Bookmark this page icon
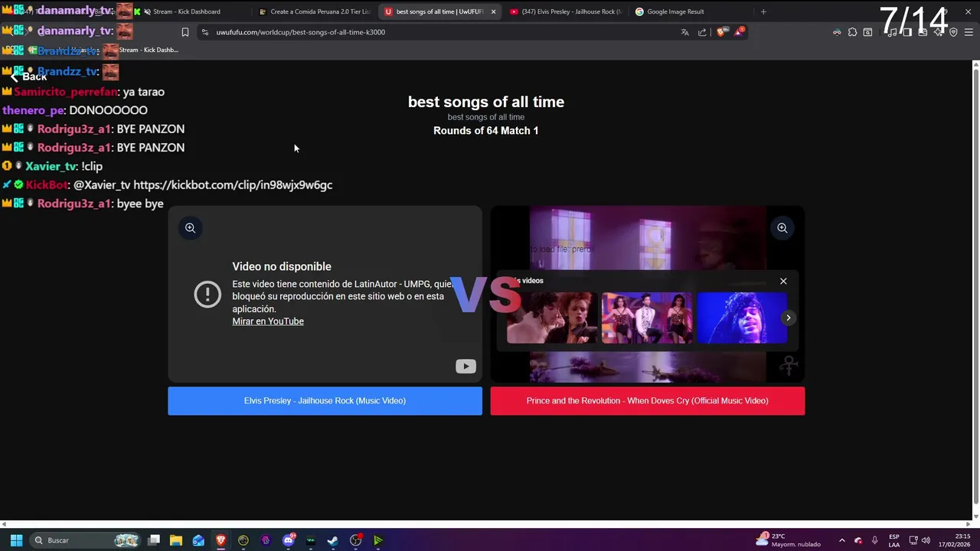The width and height of the screenshot is (980, 551). (185, 32)
